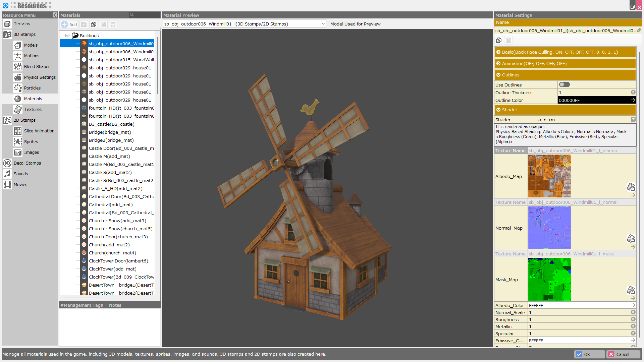Screen dimensions: 644x362
Task: Click the Add material button
Action: (69, 24)
